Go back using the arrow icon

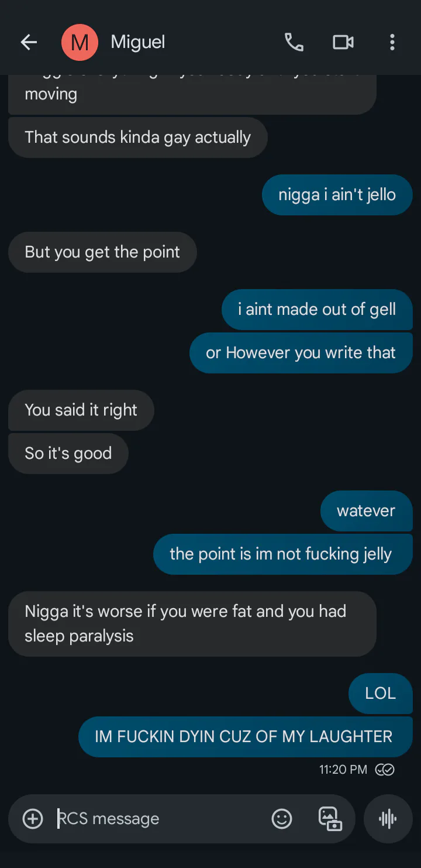(x=29, y=42)
